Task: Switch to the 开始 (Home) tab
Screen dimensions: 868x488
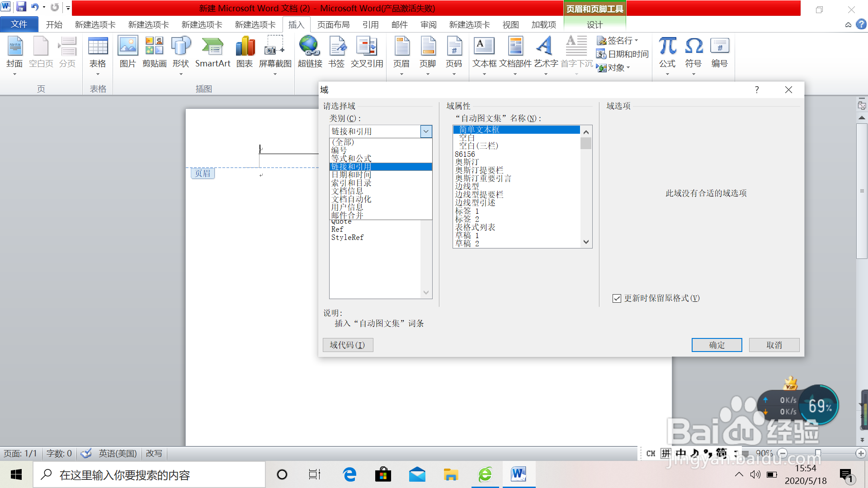Action: point(54,24)
